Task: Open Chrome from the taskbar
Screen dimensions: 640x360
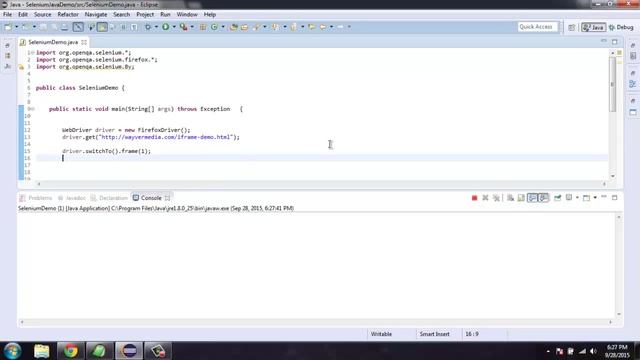Action: point(70,351)
